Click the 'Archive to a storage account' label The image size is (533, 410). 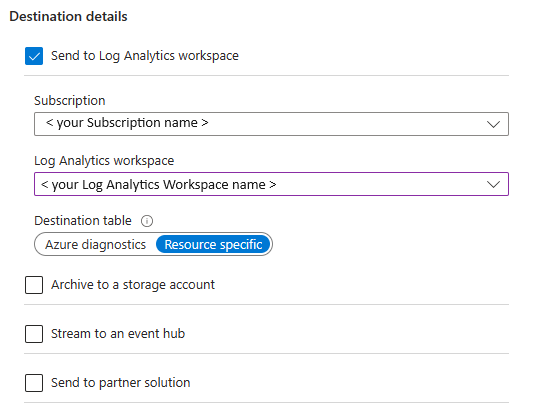coord(133,285)
